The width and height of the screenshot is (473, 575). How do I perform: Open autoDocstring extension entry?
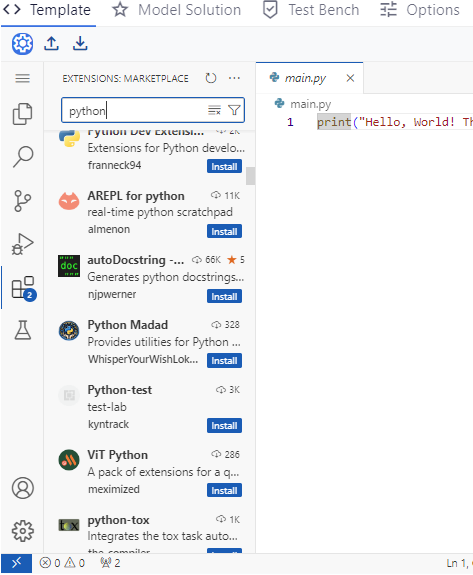pos(150,277)
